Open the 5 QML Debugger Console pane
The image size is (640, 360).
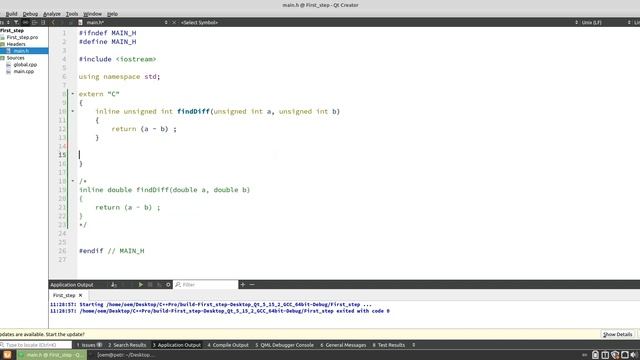coord(284,345)
